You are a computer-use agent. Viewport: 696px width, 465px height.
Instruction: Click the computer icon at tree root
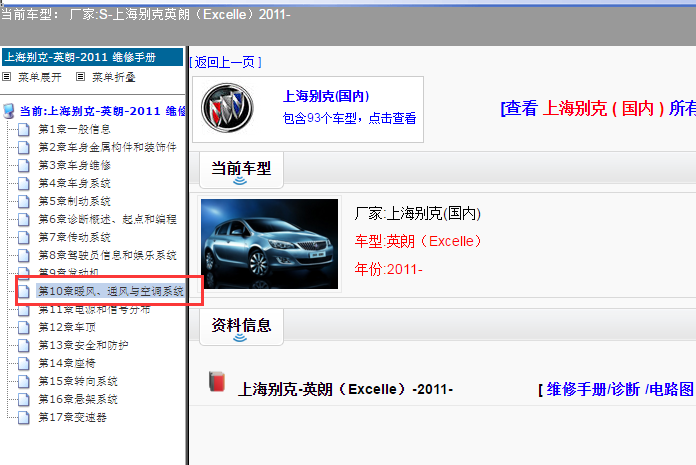pyautogui.click(x=8, y=111)
